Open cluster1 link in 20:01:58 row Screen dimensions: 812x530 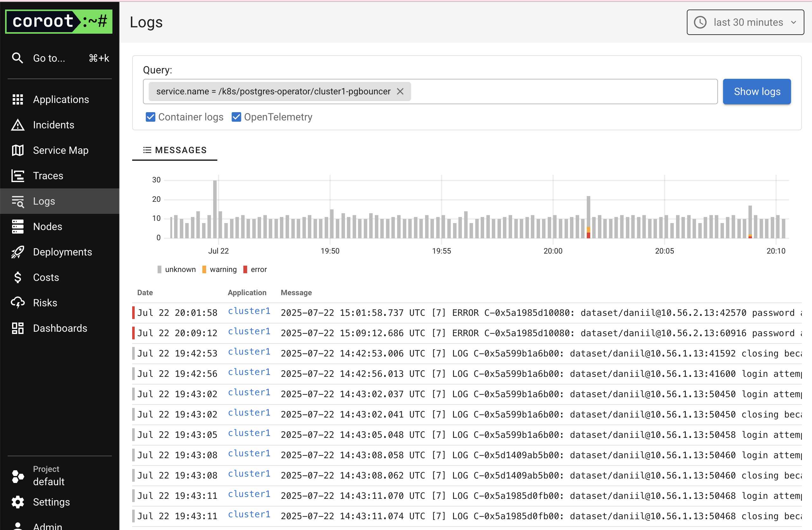249,311
